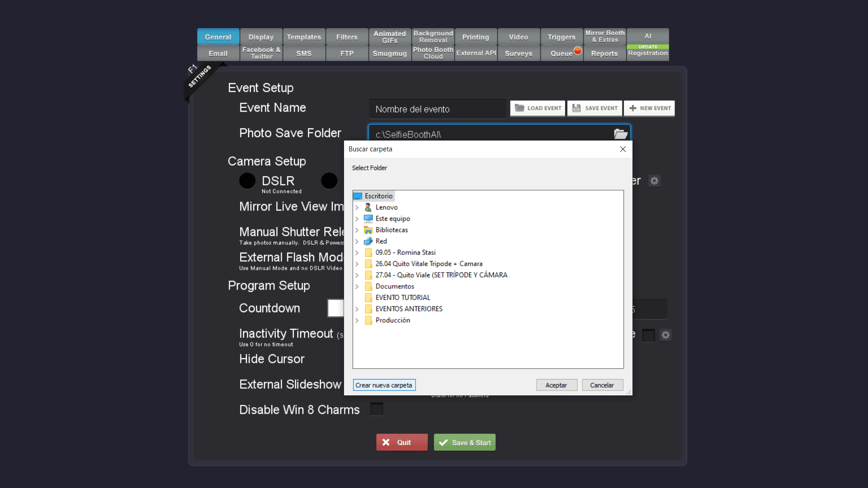Open the Animated GIFs tab

click(x=390, y=37)
